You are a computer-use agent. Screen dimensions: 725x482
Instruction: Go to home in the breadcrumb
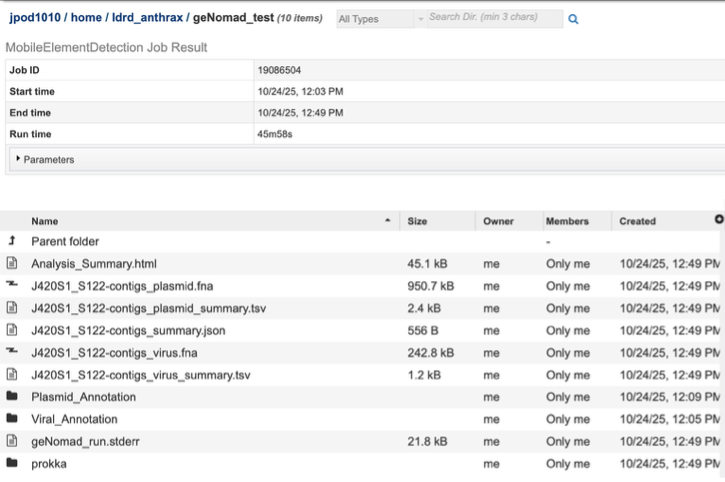click(x=86, y=18)
